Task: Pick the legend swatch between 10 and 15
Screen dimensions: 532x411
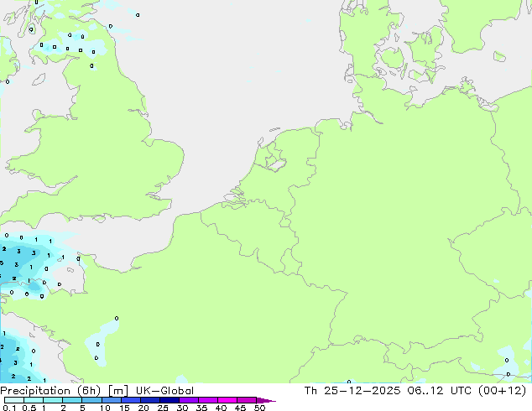Action: tap(114, 400)
